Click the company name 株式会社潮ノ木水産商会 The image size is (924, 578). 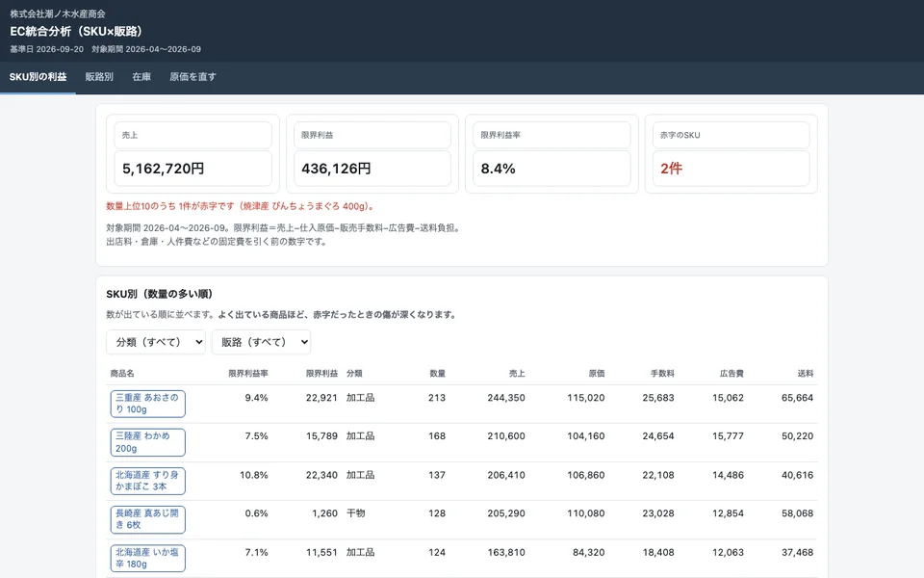(x=58, y=13)
